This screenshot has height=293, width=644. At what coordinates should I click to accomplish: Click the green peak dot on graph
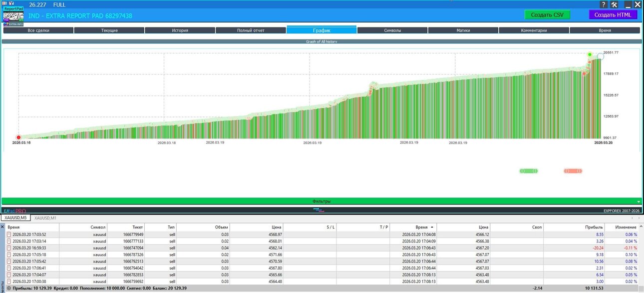590,54
